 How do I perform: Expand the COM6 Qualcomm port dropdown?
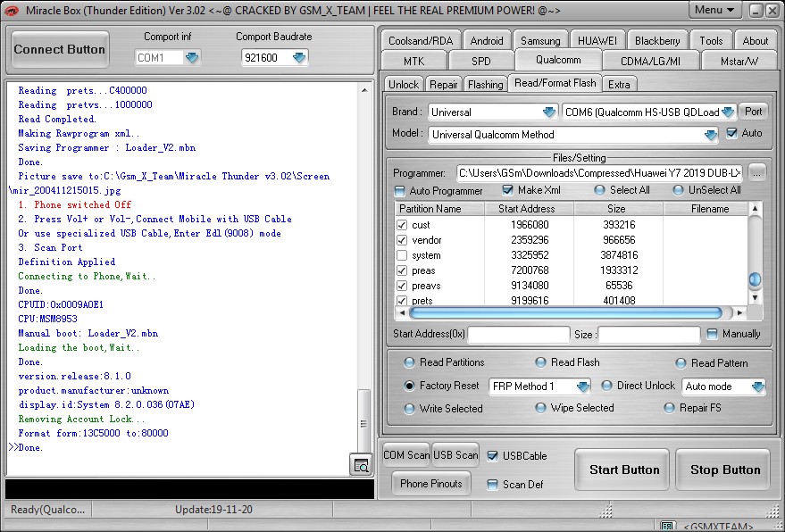[x=728, y=112]
